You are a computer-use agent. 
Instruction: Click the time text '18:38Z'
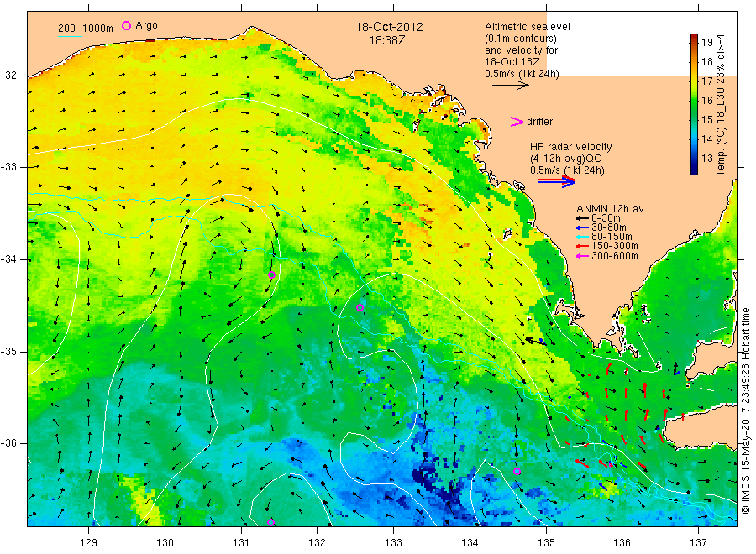coord(387,41)
